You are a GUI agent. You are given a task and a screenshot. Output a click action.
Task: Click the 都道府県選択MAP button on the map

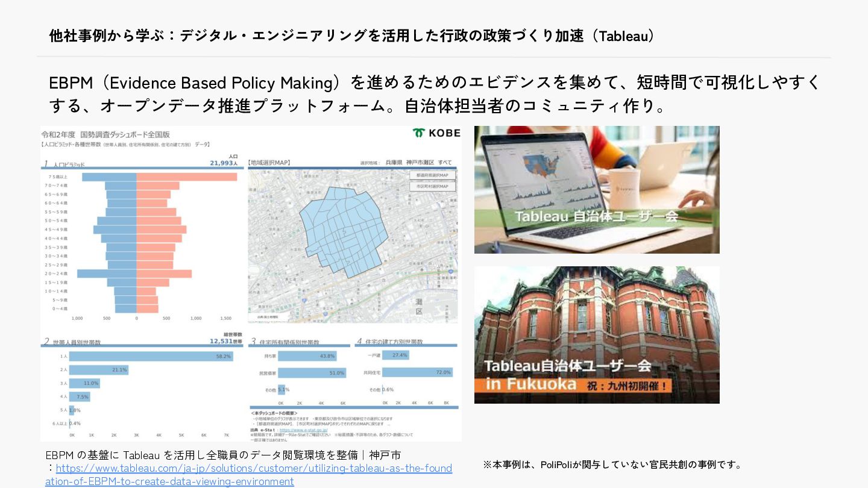(x=432, y=175)
